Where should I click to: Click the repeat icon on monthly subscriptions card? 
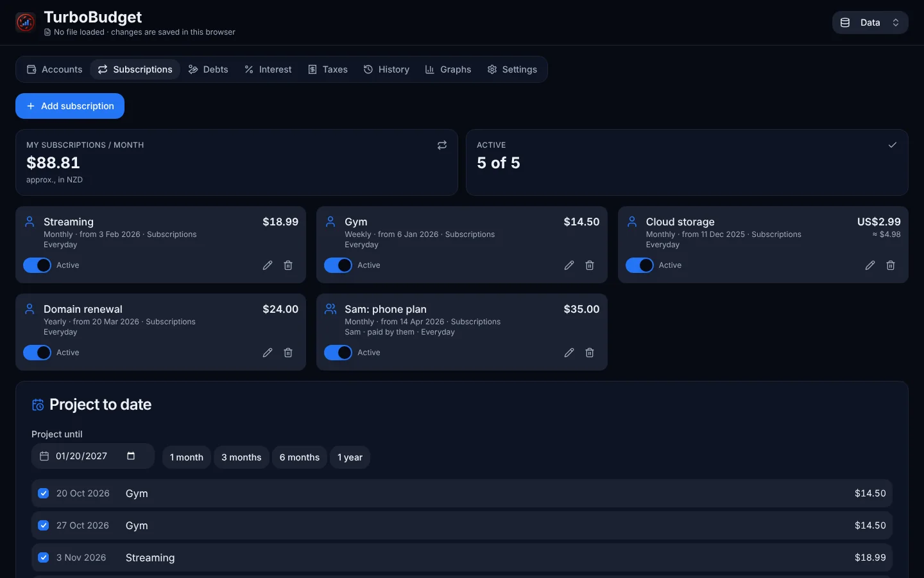point(442,145)
